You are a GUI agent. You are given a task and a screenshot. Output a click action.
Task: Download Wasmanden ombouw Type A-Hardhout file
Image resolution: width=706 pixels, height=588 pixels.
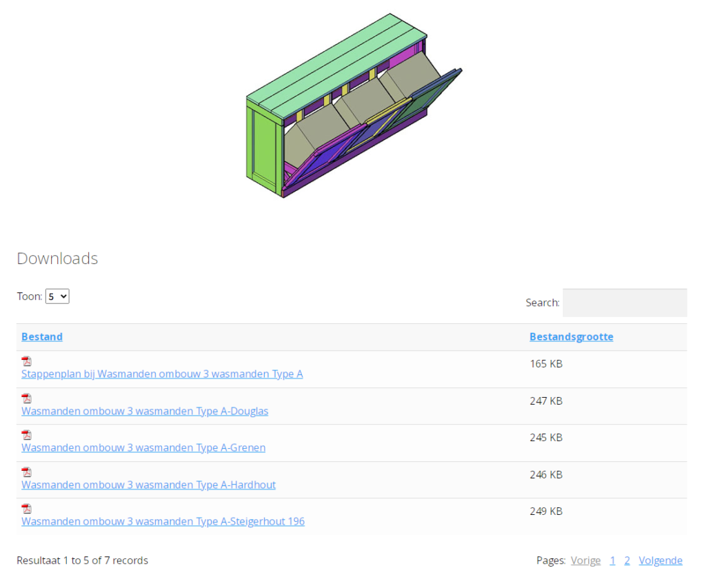point(148,485)
